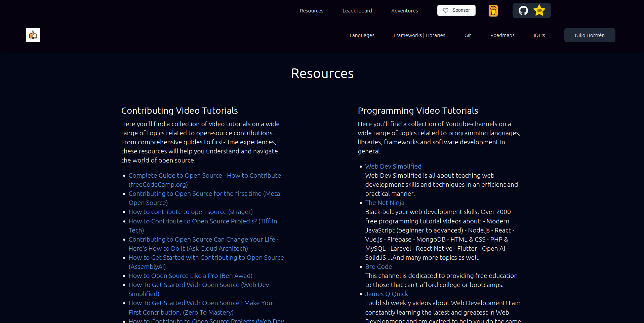Click the site logo icon
The height and width of the screenshot is (323, 644).
click(x=33, y=35)
